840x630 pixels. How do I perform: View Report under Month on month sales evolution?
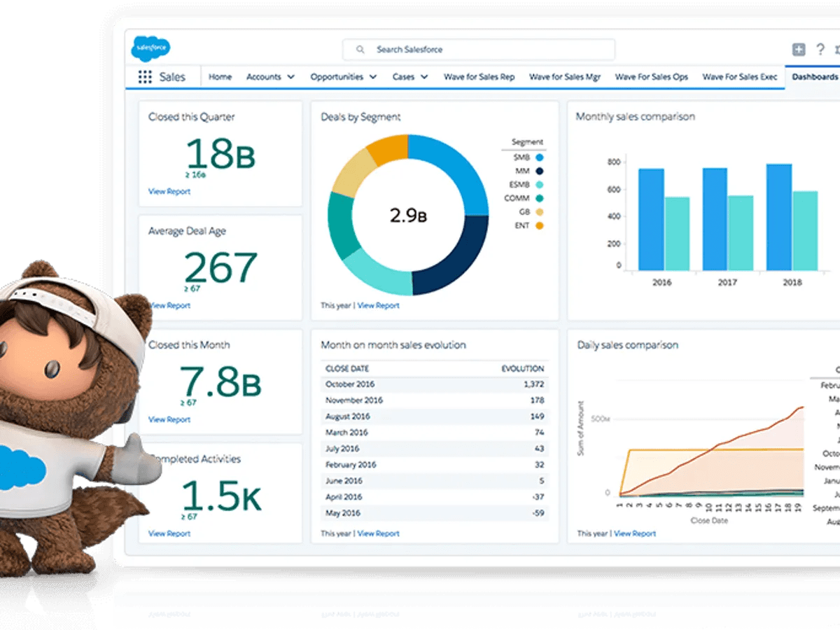click(378, 533)
